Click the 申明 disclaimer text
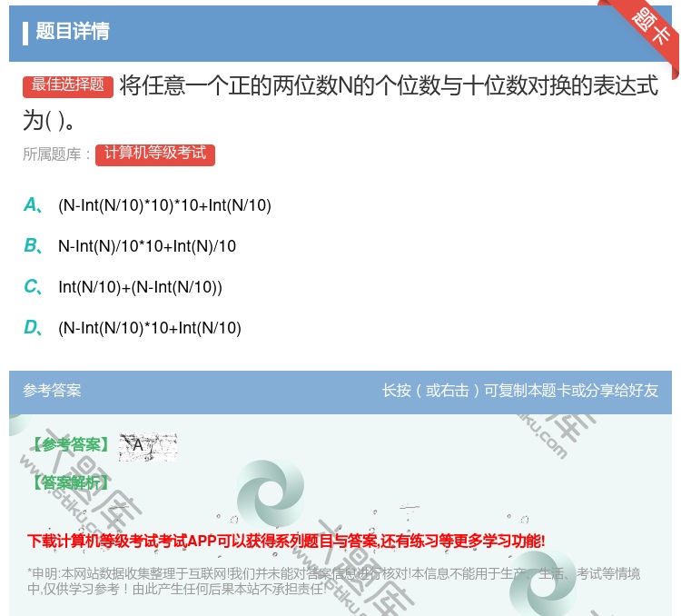This screenshot has width=681, height=616. (x=333, y=581)
